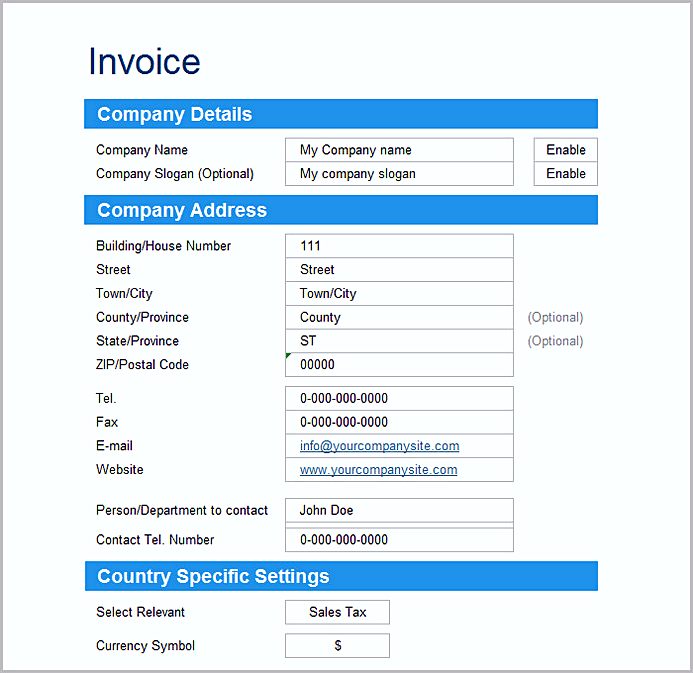Click the Company Name label
693x673 pixels.
(142, 150)
